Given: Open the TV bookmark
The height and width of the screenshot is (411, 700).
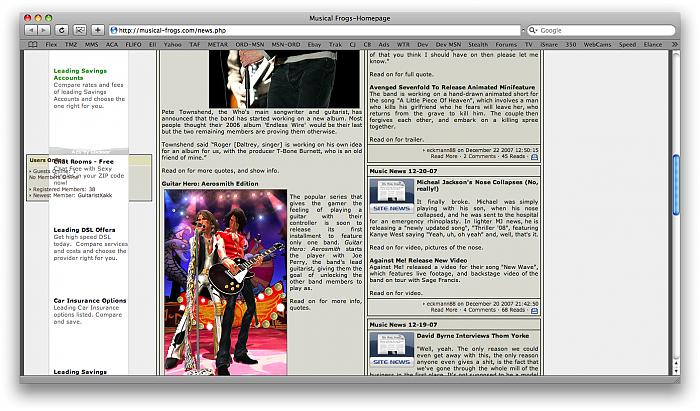Looking at the screenshot, I should click(529, 45).
